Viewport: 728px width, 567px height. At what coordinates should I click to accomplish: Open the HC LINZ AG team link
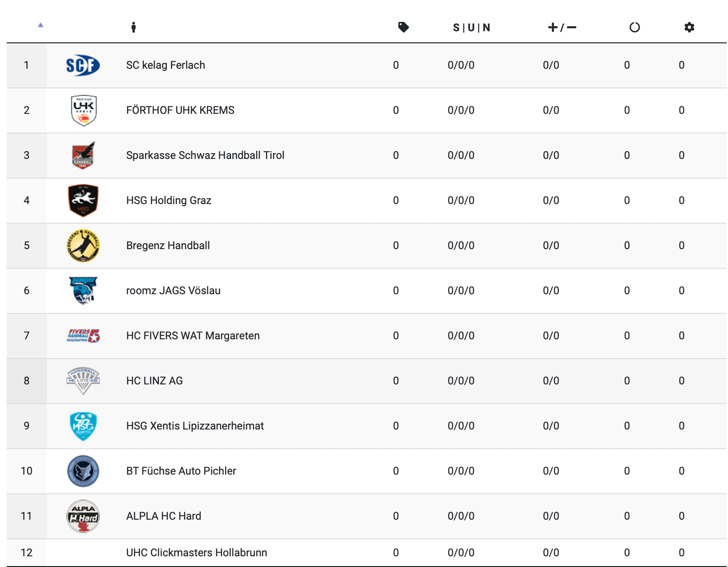click(x=154, y=381)
